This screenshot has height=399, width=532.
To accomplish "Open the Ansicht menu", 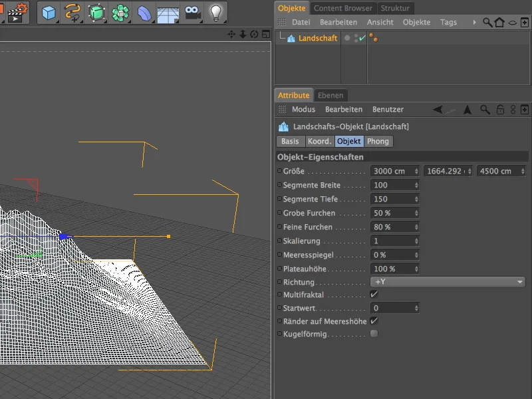I will (x=380, y=23).
